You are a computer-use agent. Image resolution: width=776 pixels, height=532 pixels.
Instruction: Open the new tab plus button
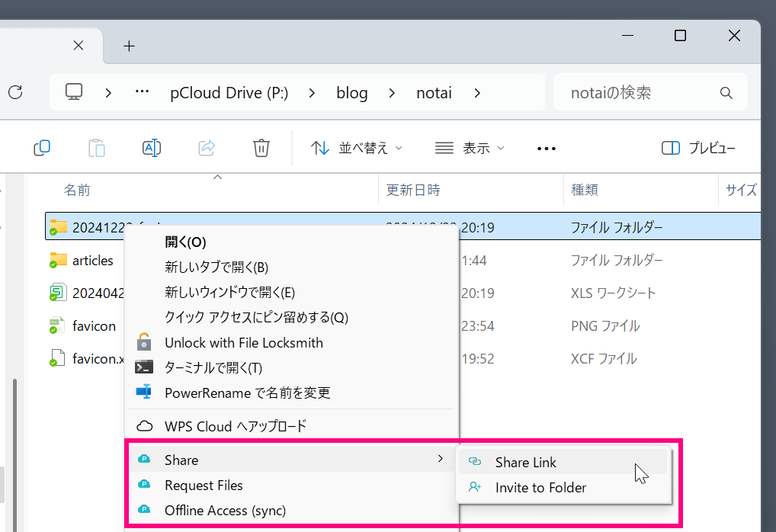(129, 46)
